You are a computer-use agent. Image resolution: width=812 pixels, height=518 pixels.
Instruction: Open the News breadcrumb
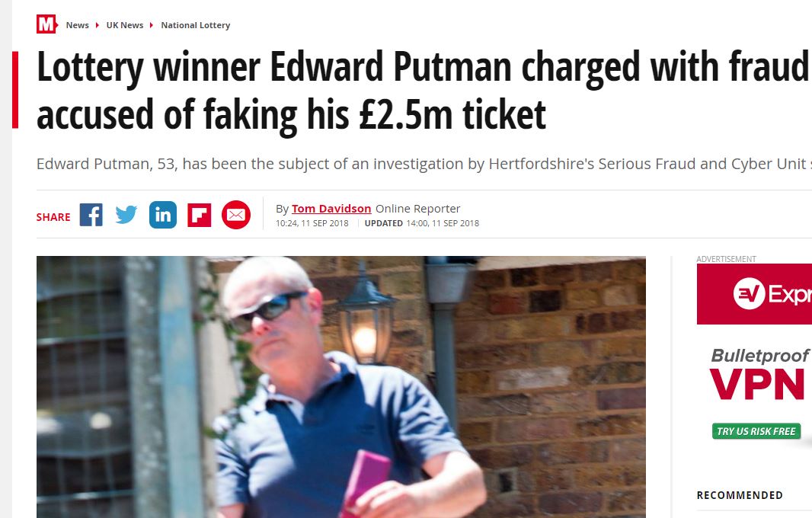coord(77,25)
